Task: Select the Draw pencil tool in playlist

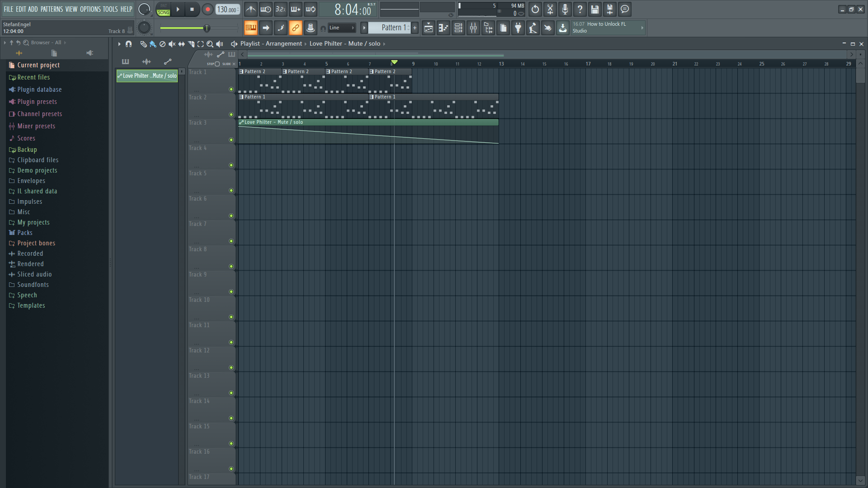Action: pyautogui.click(x=143, y=44)
